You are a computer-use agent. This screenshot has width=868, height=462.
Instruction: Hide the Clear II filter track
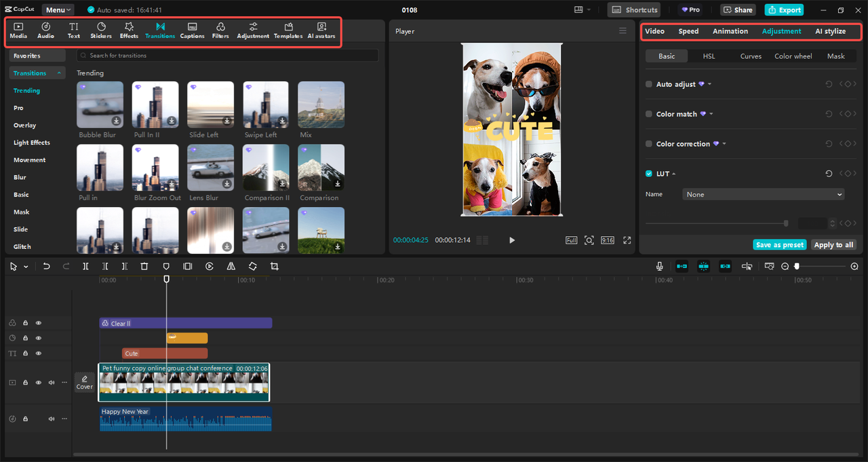point(39,323)
